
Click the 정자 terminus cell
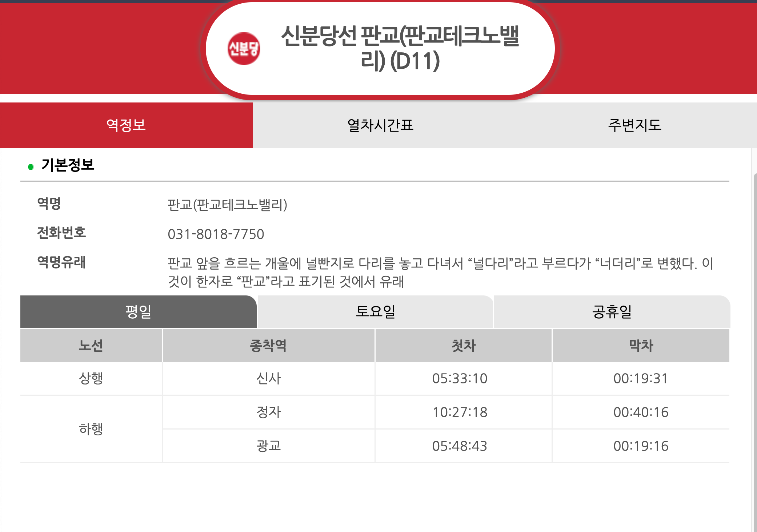268,412
